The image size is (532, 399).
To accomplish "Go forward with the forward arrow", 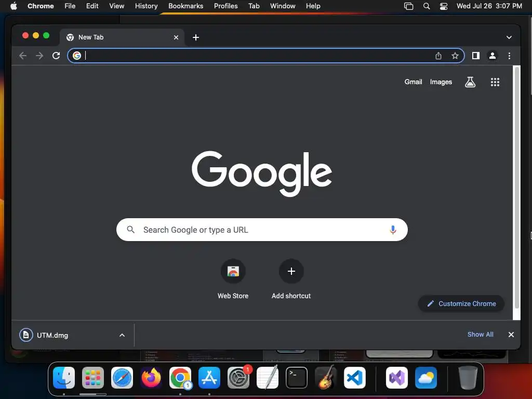I will tap(39, 56).
